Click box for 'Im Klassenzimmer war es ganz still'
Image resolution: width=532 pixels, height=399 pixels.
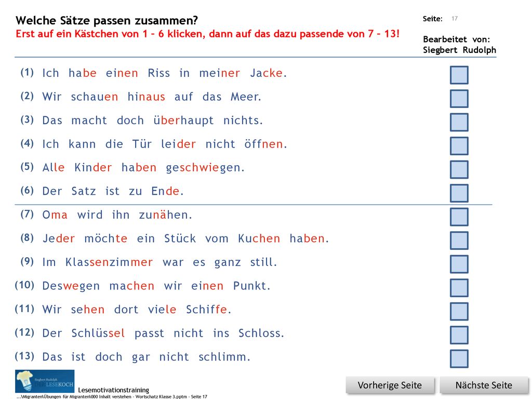point(459,264)
